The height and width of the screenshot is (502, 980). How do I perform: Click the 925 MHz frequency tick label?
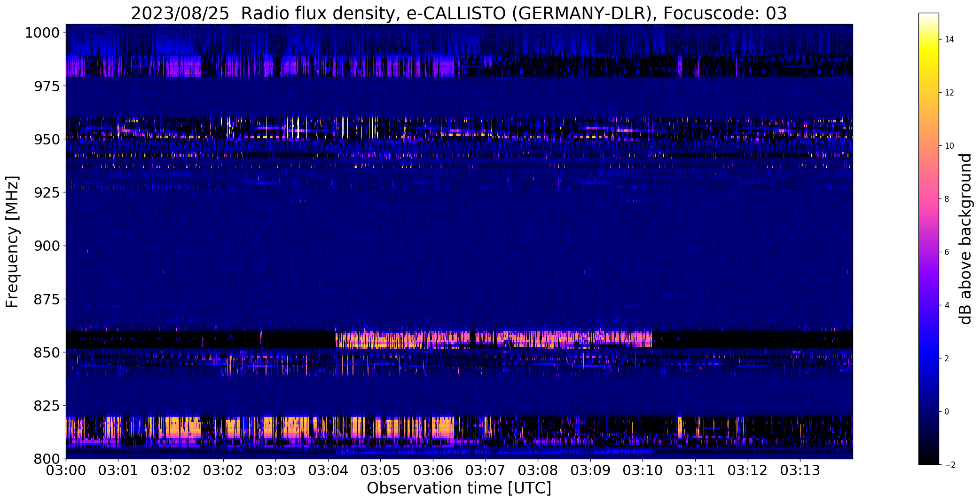point(47,192)
